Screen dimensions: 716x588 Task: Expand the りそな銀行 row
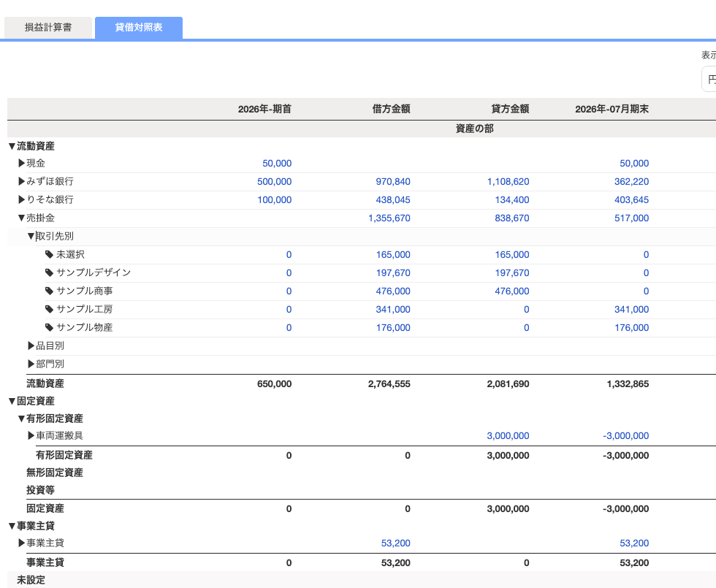coord(21,199)
